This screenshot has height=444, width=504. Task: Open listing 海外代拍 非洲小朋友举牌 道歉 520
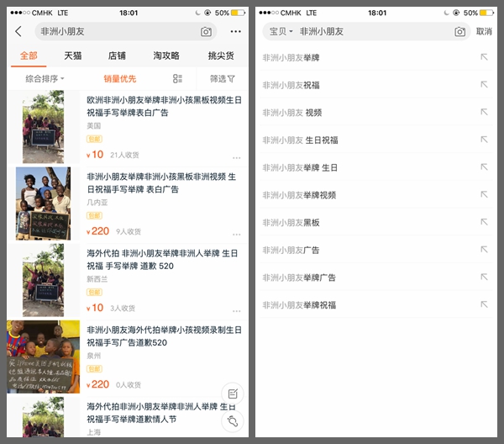point(162,260)
